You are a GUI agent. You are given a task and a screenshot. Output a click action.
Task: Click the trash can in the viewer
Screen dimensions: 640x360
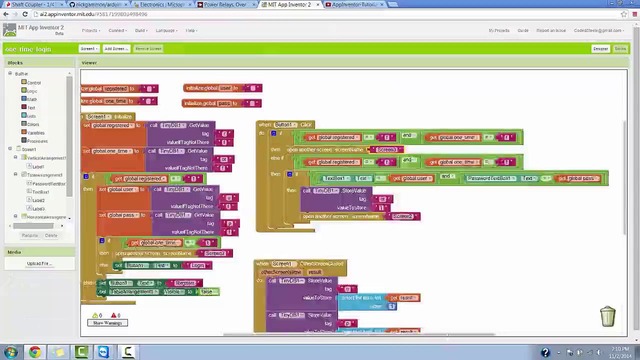(x=607, y=316)
